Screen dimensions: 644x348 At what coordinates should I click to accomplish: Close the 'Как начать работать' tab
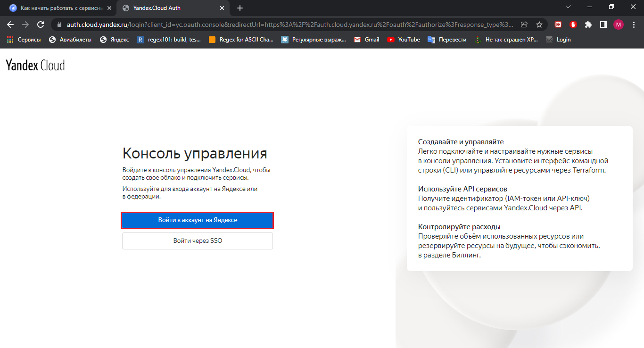109,8
